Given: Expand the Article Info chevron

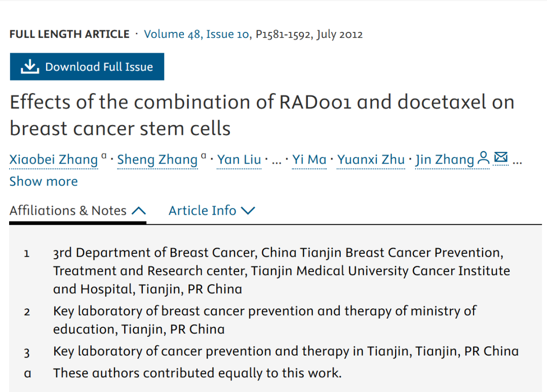Looking at the screenshot, I should 248,211.
